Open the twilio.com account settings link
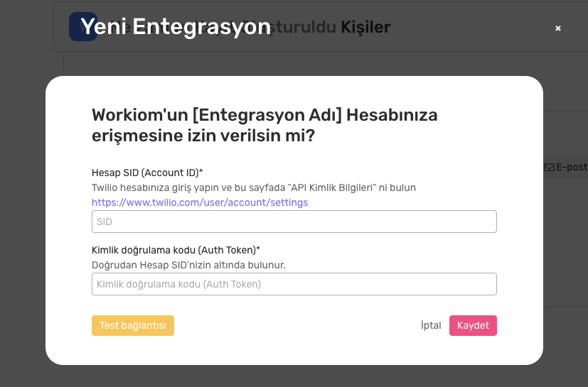 [x=200, y=202]
